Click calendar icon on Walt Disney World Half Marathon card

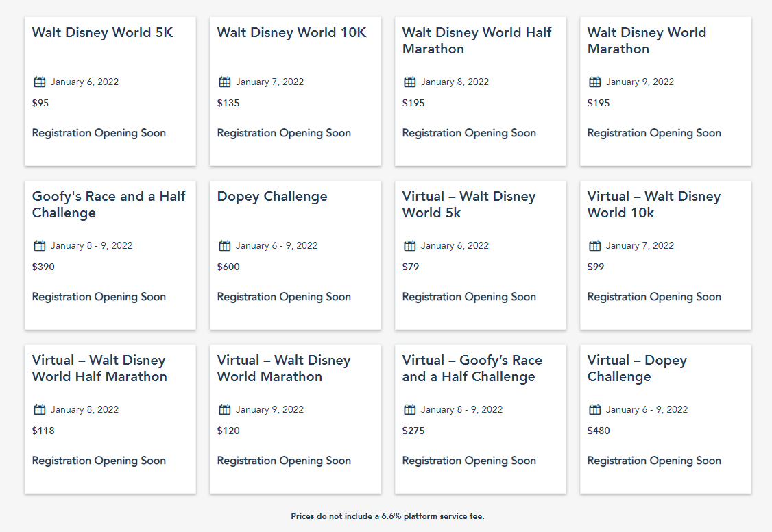tap(410, 82)
